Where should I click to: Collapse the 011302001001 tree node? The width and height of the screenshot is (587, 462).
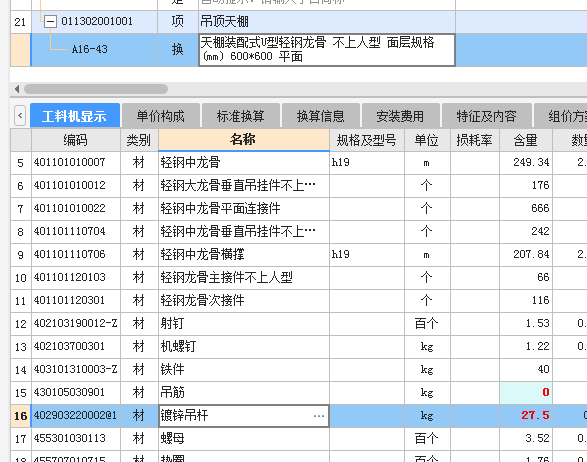pyautogui.click(x=50, y=21)
